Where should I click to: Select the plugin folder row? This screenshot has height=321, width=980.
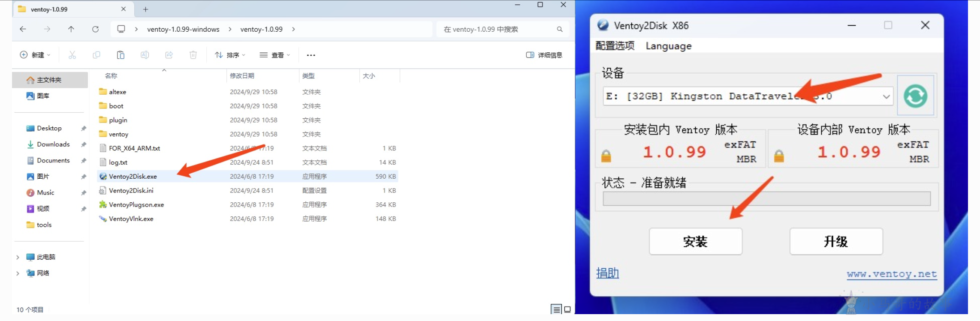tap(247, 120)
